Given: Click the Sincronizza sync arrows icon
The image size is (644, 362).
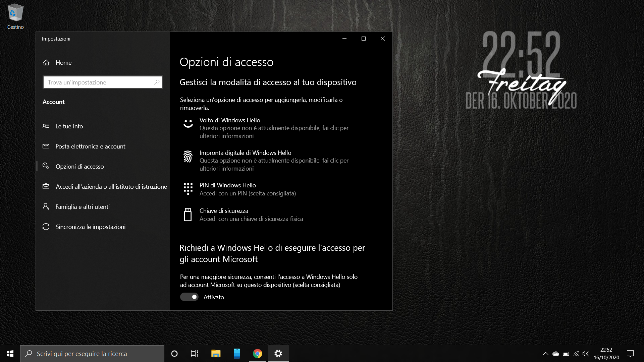Looking at the screenshot, I should tap(46, 227).
